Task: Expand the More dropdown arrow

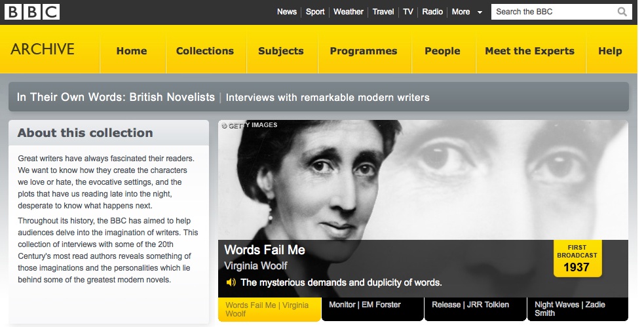Action: (480, 12)
